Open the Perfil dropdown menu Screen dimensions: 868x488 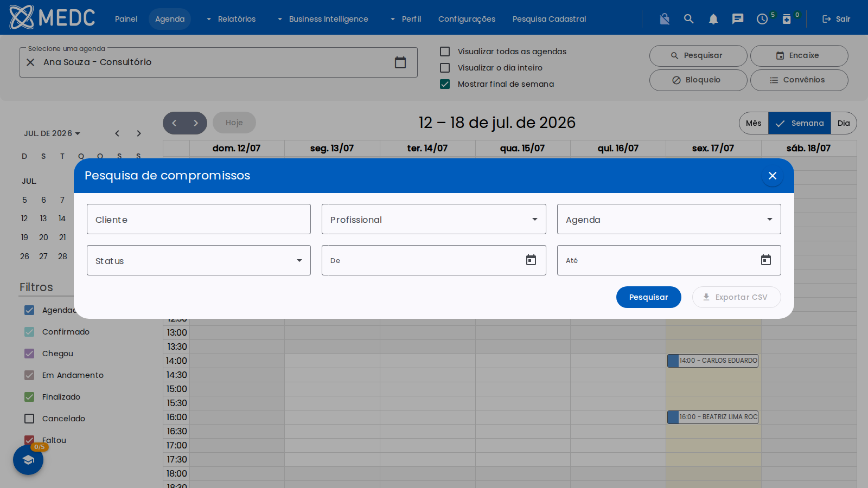[406, 19]
